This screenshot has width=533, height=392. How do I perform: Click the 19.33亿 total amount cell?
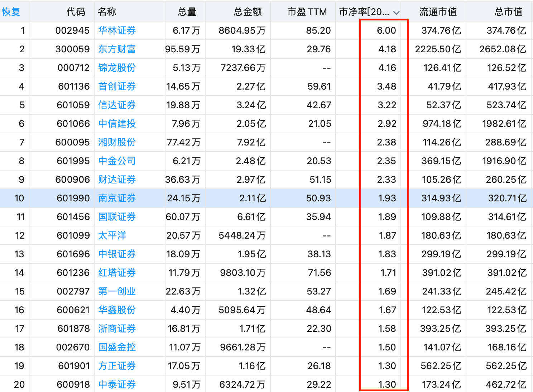pyautogui.click(x=249, y=49)
